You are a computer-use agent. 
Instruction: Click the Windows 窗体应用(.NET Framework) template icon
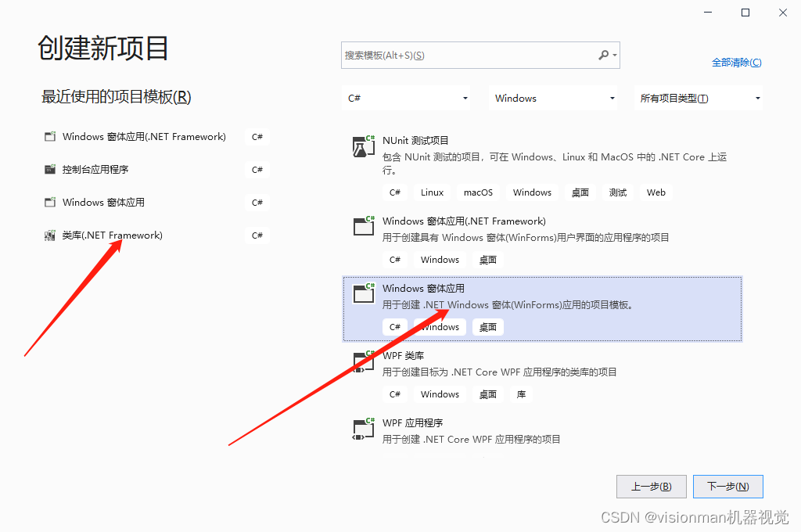[x=362, y=226]
